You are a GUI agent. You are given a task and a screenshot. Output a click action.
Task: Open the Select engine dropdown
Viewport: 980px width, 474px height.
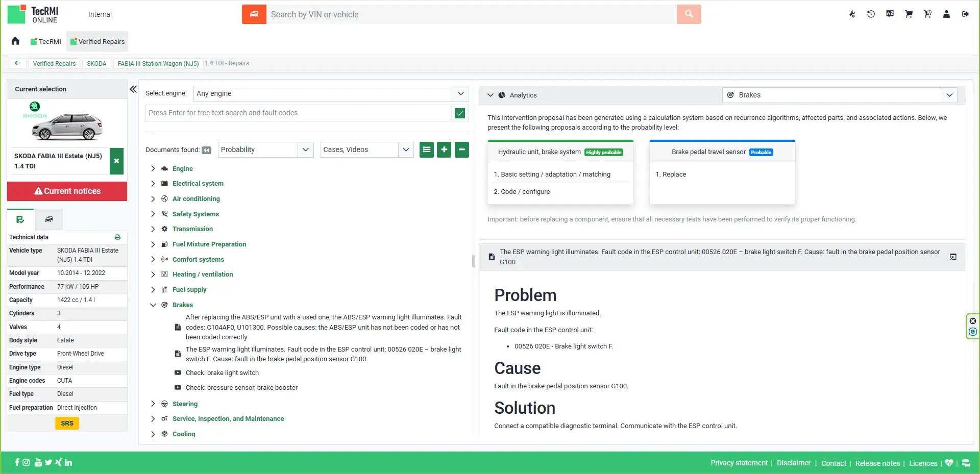(x=331, y=93)
